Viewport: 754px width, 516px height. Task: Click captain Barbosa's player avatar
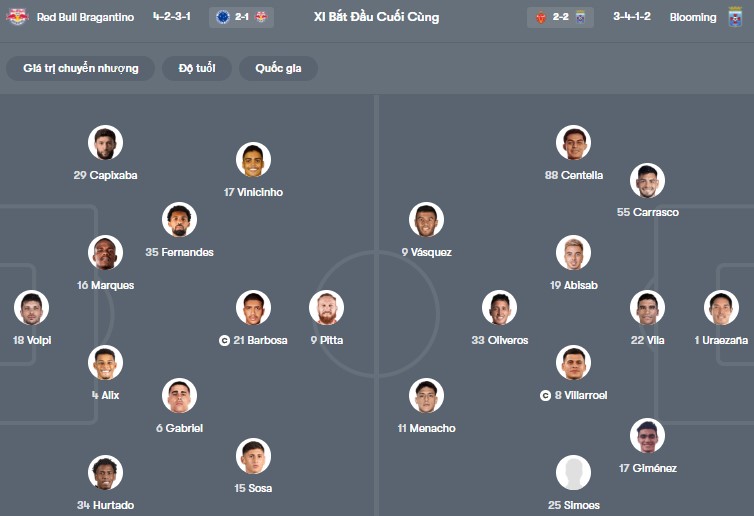coord(253,308)
